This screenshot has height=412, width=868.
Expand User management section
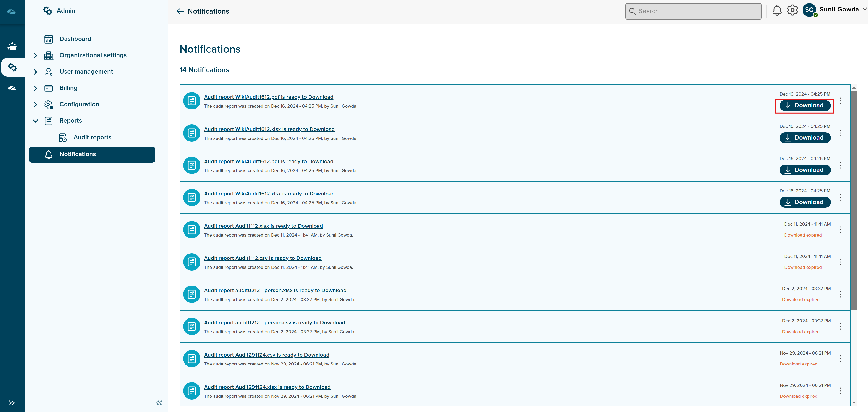35,72
